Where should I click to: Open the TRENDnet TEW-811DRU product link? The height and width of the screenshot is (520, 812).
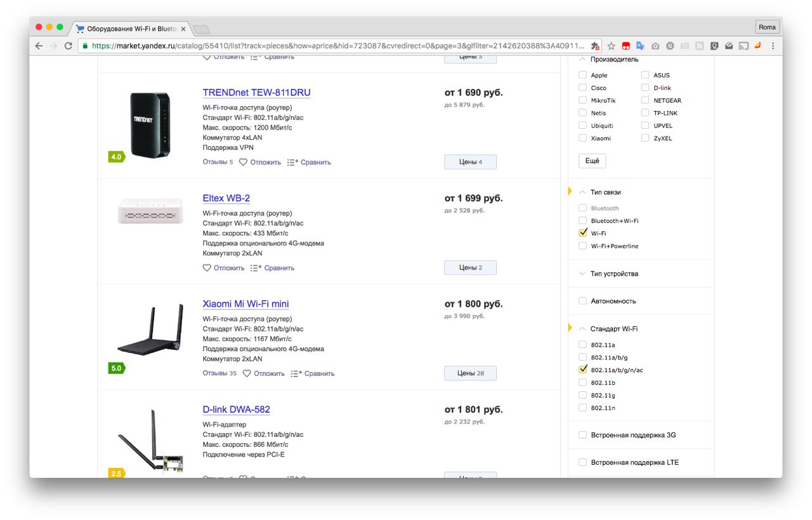(256, 93)
